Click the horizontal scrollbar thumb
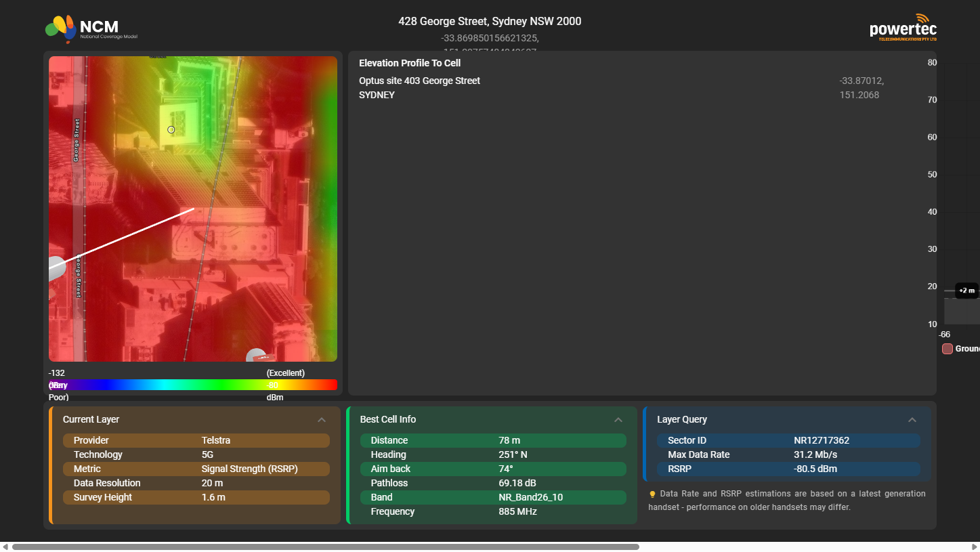 [x=326, y=547]
